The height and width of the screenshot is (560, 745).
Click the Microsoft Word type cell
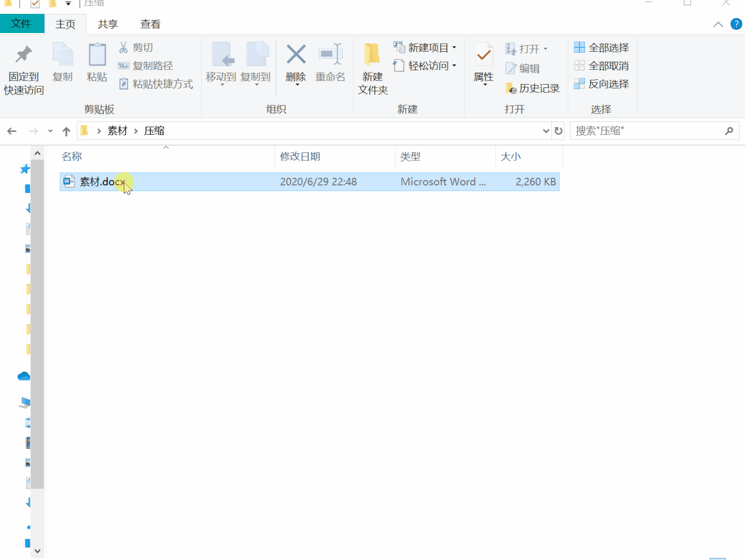point(443,182)
